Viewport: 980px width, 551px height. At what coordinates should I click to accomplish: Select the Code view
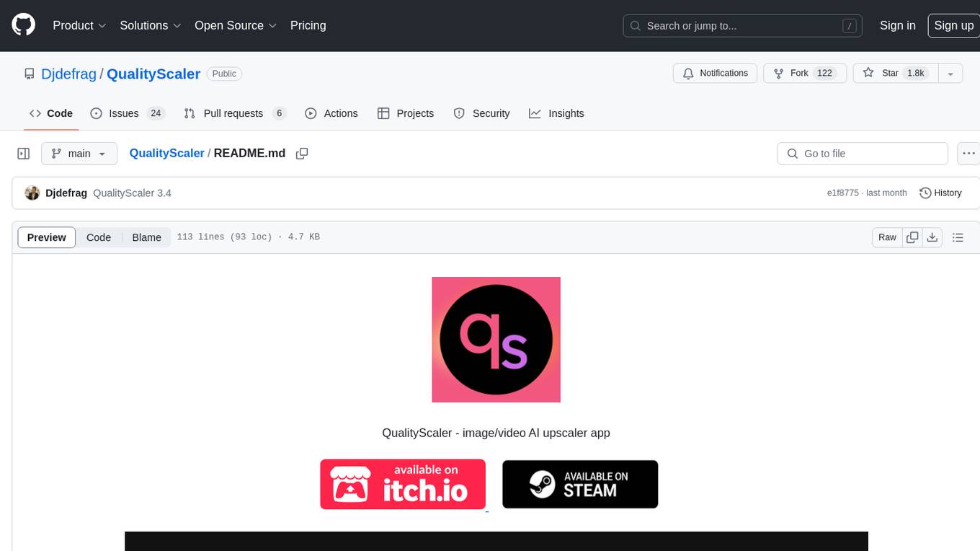point(99,237)
